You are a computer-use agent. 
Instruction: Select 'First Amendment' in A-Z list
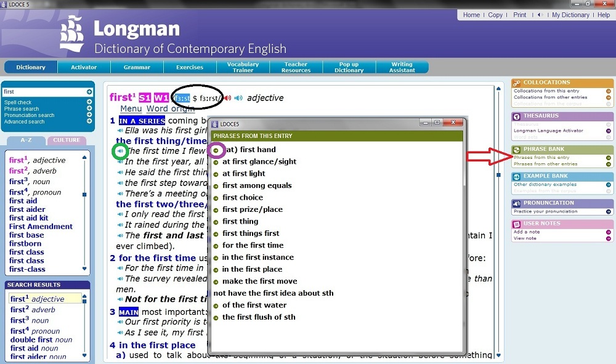tap(41, 227)
